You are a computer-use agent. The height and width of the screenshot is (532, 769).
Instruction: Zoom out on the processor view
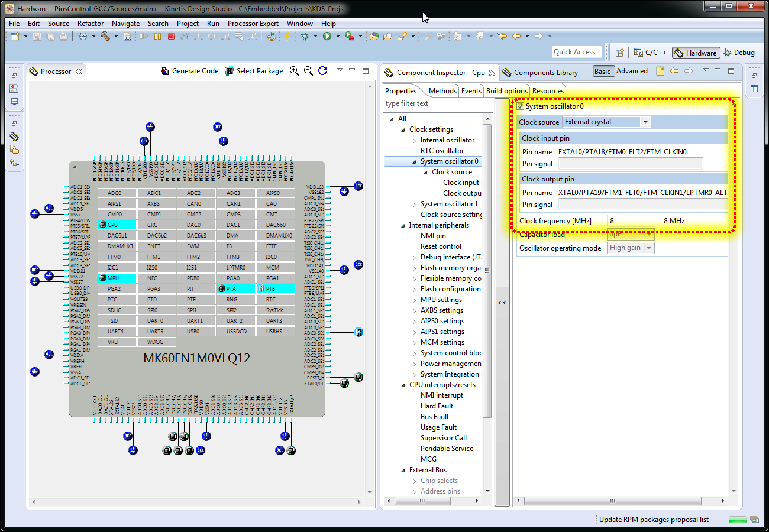click(x=308, y=71)
